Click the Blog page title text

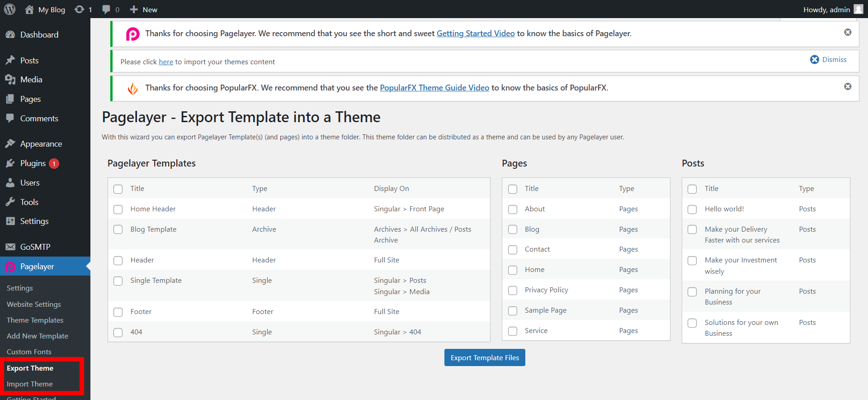point(532,229)
